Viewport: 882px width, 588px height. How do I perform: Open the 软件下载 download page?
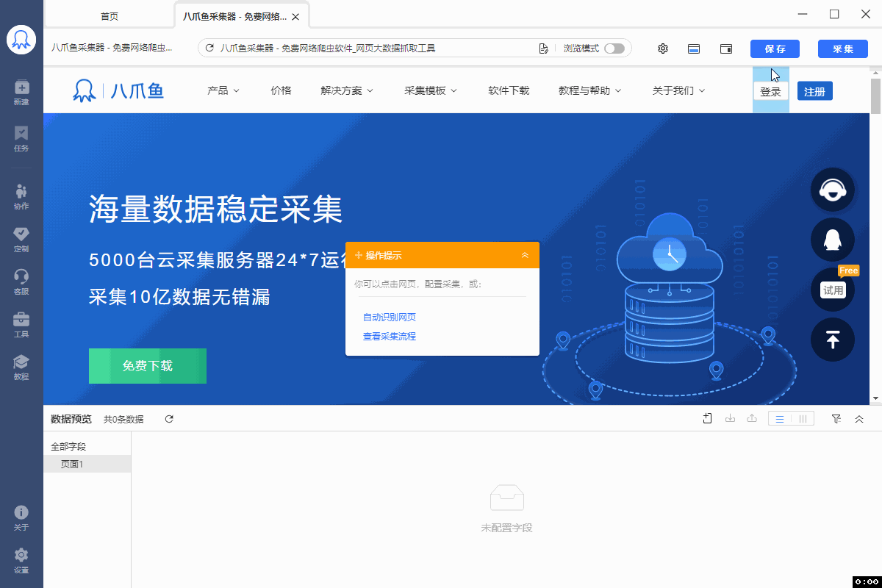coord(509,90)
